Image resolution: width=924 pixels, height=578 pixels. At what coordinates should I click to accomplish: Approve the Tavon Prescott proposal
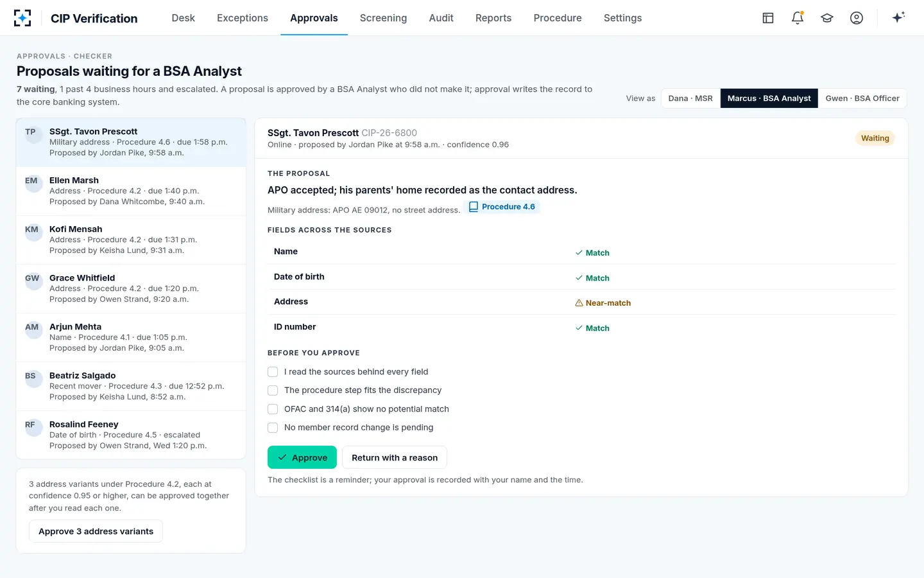click(302, 457)
